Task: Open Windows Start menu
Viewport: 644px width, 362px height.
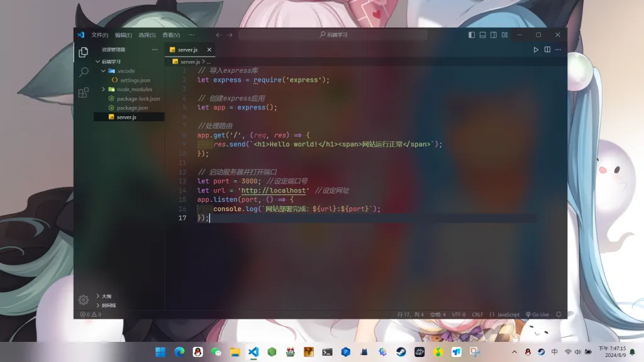Action: [160, 352]
